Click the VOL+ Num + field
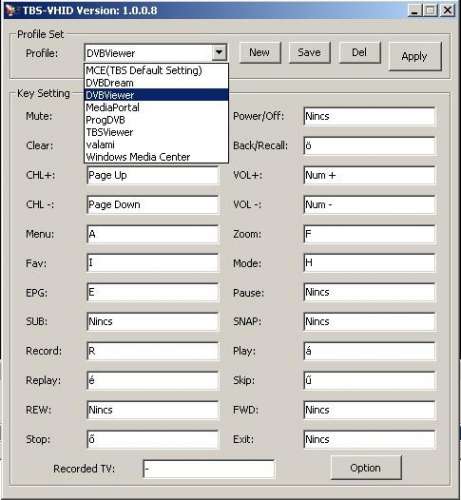Viewport: 461px width, 500px height. 369,175
